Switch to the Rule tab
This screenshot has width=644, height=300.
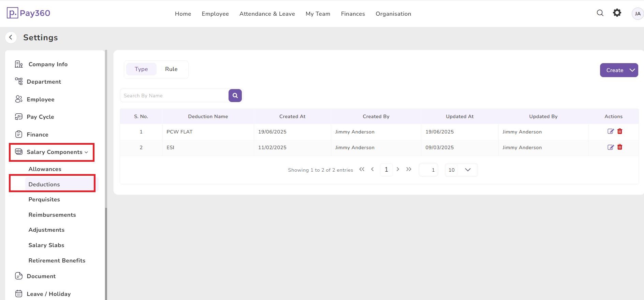171,69
